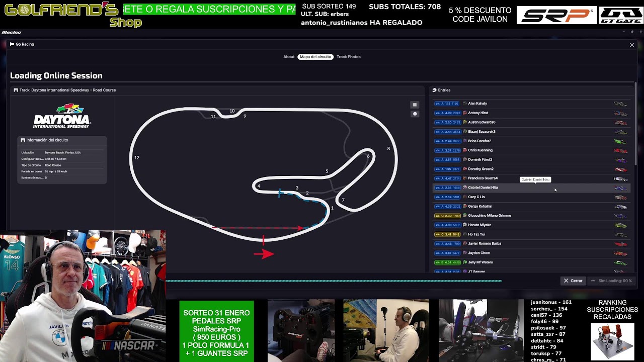
Task: Click the sim loading progress bar
Action: point(334,281)
